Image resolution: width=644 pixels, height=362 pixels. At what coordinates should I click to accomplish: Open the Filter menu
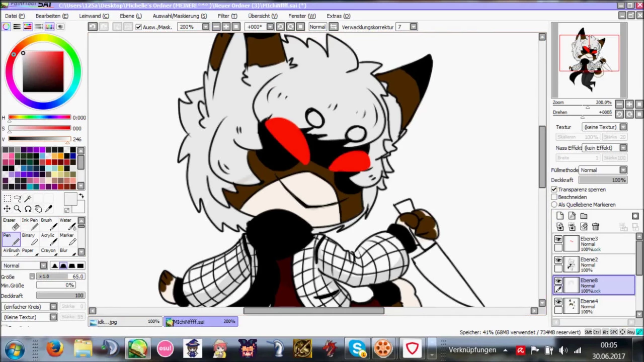(x=227, y=16)
